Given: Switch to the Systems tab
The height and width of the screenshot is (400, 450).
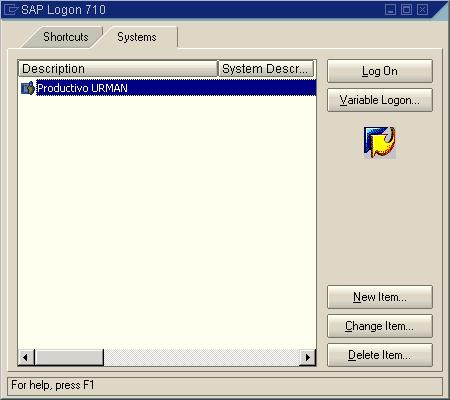Looking at the screenshot, I should pos(137,37).
